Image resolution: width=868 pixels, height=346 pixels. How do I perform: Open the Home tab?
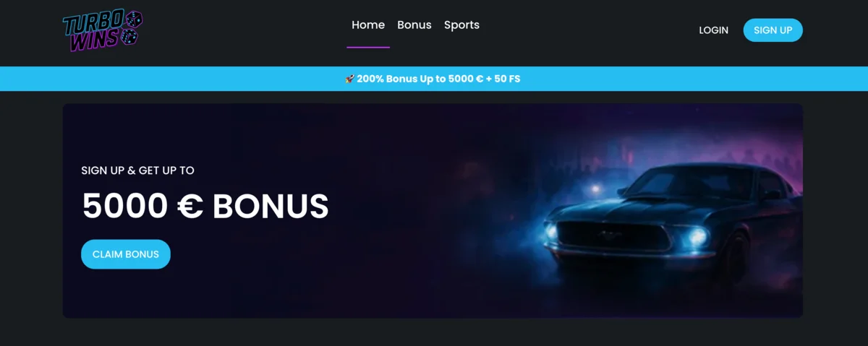[x=368, y=25]
